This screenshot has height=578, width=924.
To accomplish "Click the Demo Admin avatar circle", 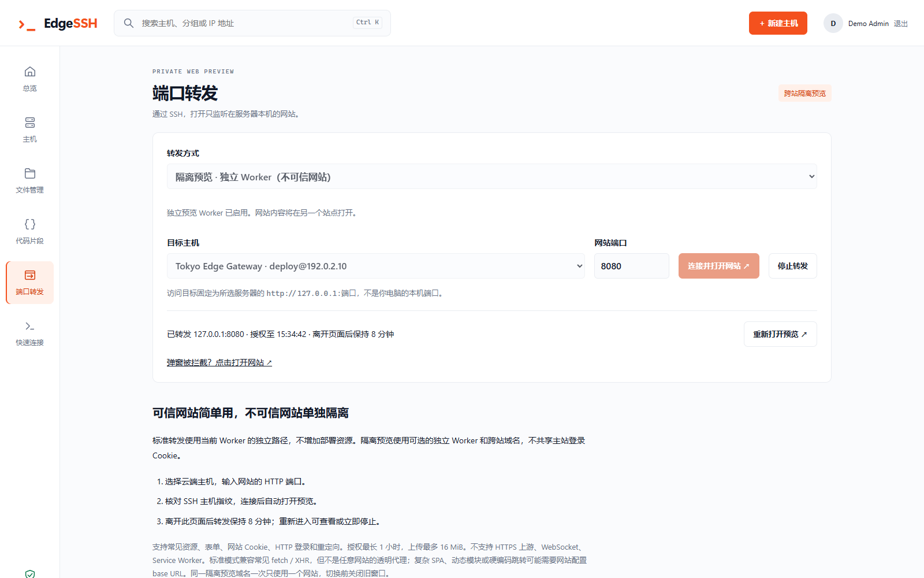I will (833, 23).
